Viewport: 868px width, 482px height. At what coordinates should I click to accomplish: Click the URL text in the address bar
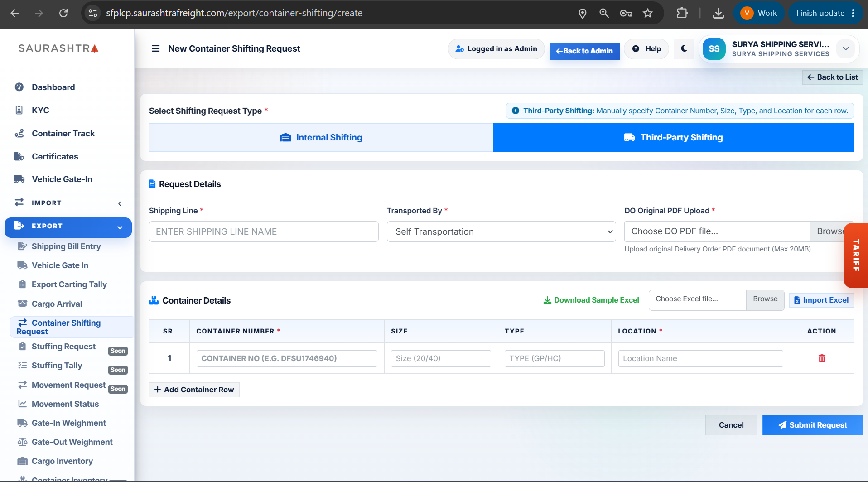[x=234, y=13]
